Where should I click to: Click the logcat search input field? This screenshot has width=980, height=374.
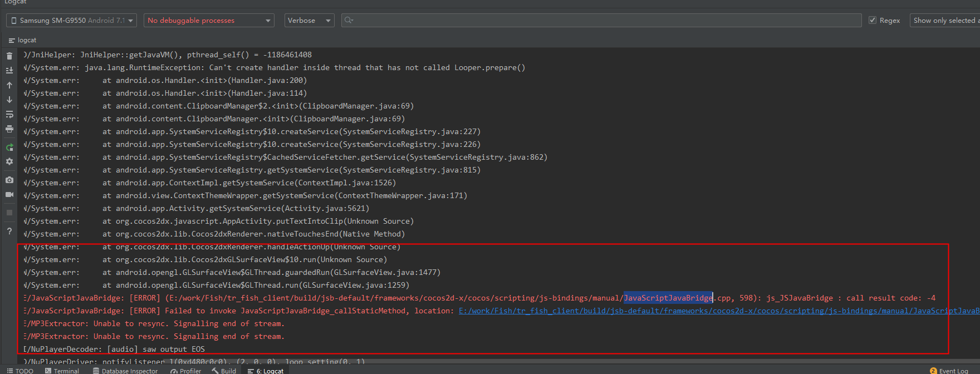click(601, 21)
